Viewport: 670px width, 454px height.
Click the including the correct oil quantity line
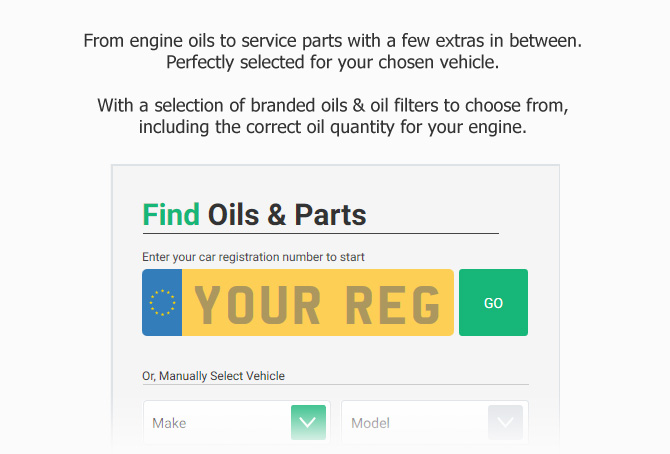(332, 127)
